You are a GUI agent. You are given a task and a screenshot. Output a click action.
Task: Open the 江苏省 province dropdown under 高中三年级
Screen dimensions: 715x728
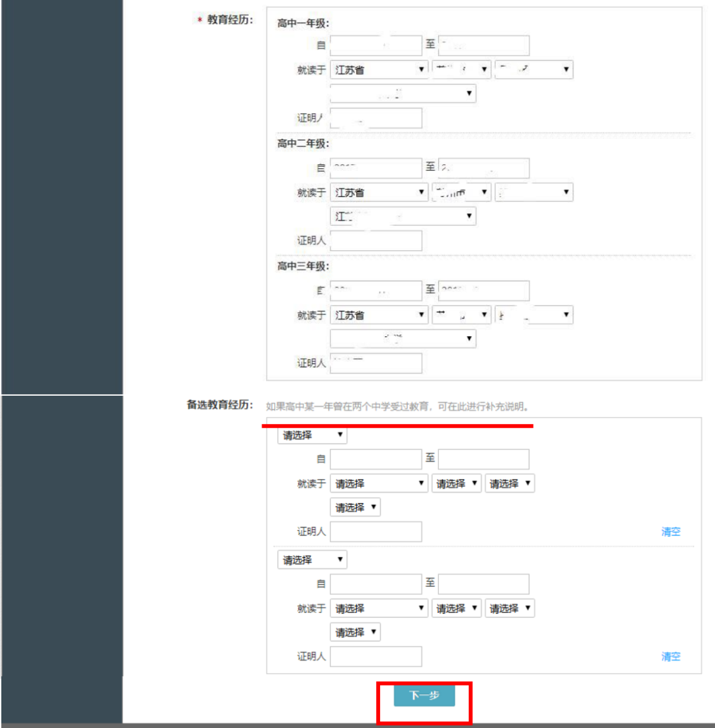point(378,314)
